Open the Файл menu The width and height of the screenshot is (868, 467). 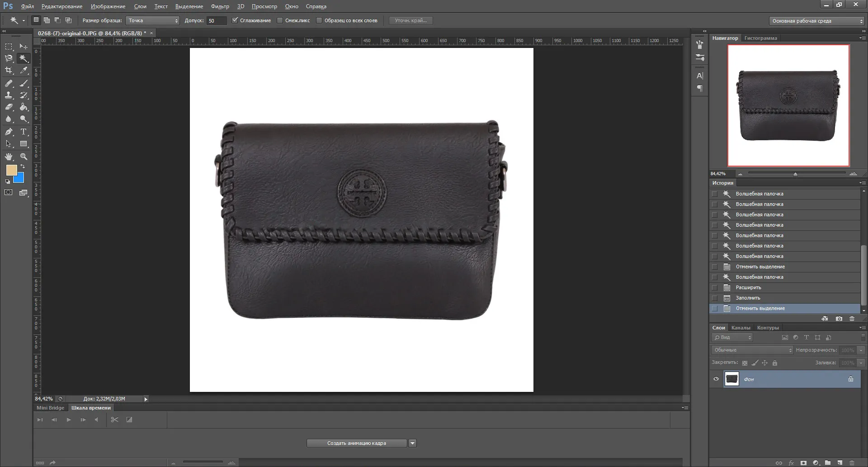pos(28,6)
